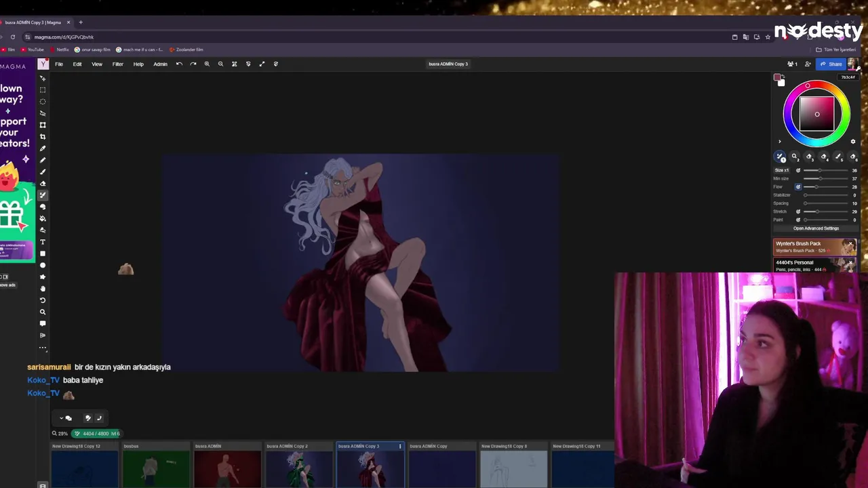Image resolution: width=868 pixels, height=488 pixels.
Task: Click the Flow slider
Action: click(x=826, y=186)
